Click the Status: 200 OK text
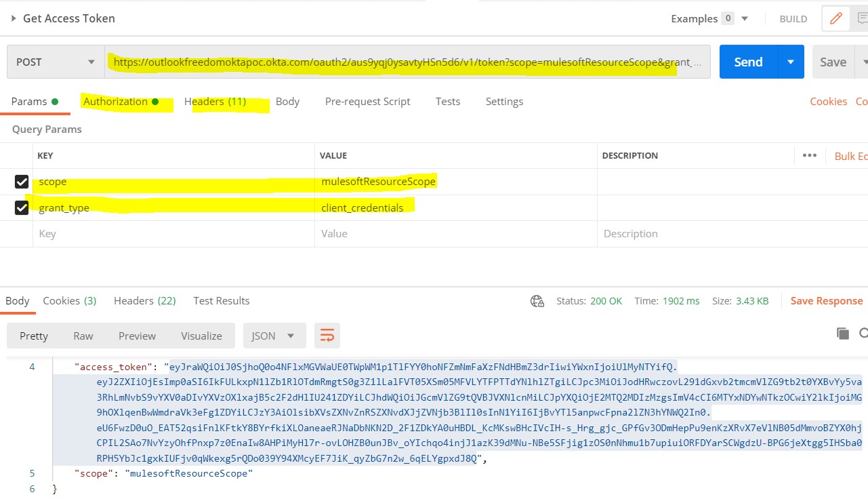Image resolution: width=868 pixels, height=501 pixels. point(589,301)
